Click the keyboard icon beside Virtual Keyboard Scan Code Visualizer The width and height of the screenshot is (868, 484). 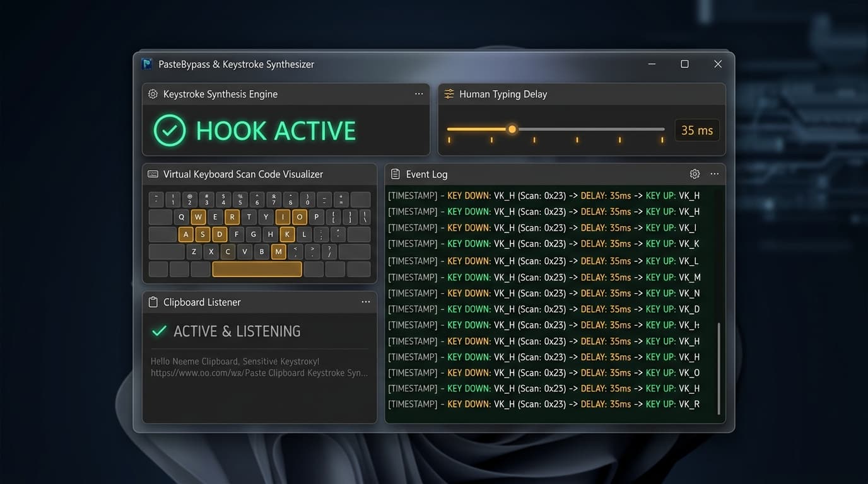153,174
